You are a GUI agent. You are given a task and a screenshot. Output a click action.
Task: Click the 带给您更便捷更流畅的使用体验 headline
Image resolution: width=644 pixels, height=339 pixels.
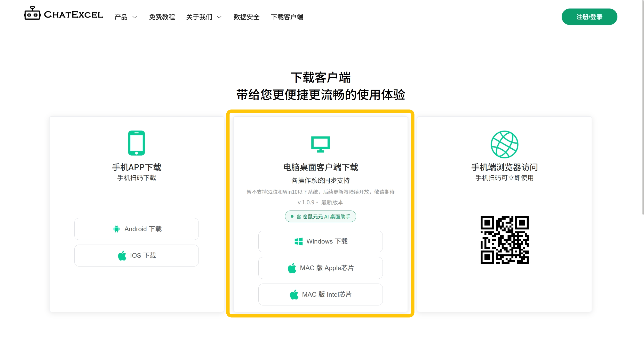(321, 95)
